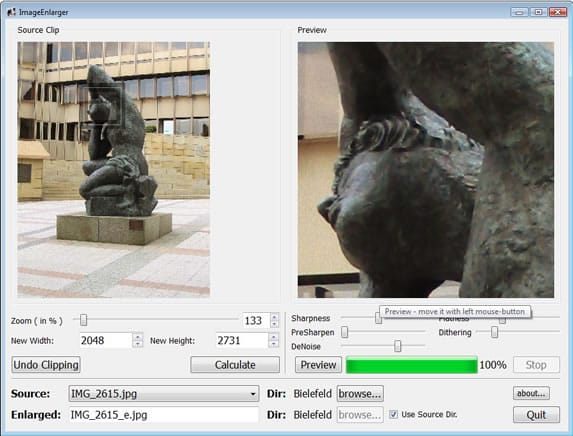Click the DeNoise slider handle
Image resolution: width=573 pixels, height=436 pixels.
398,346
